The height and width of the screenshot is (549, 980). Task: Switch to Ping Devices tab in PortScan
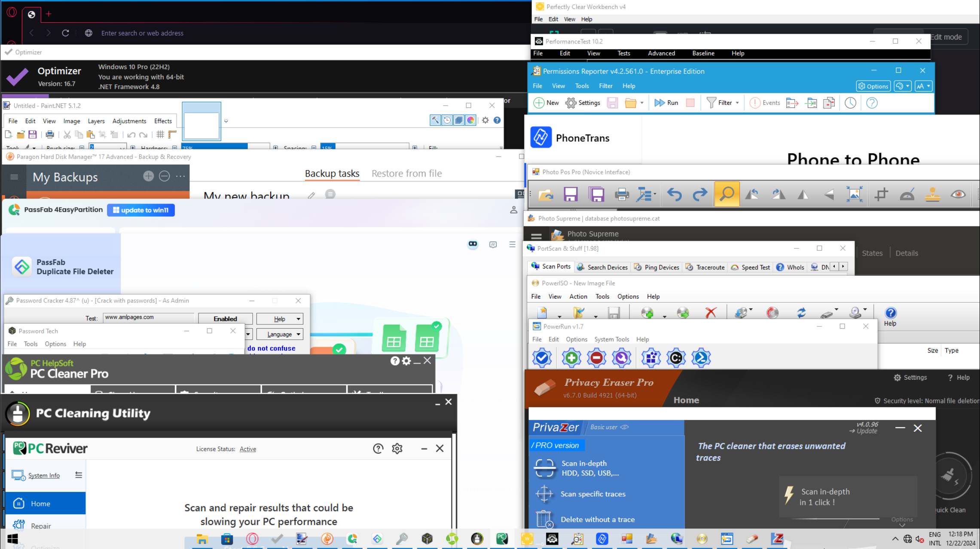click(656, 267)
